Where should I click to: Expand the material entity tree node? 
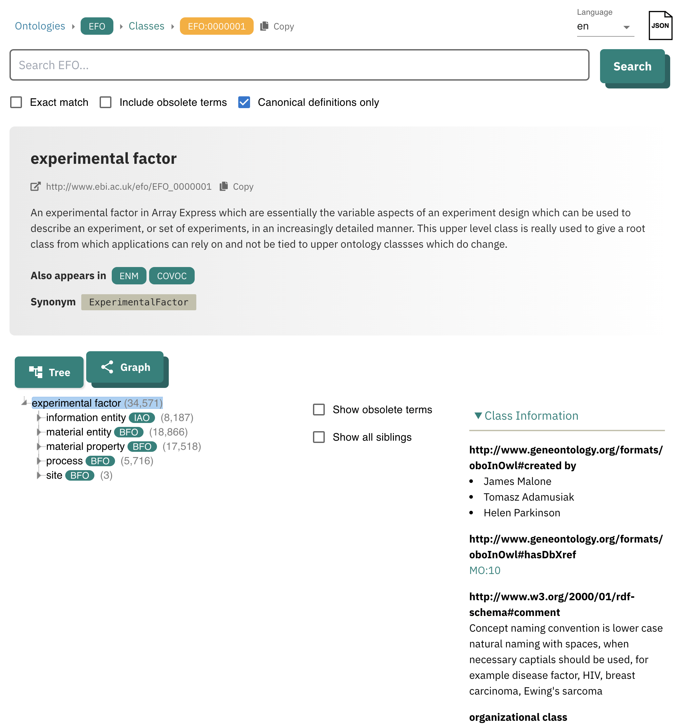(x=39, y=432)
